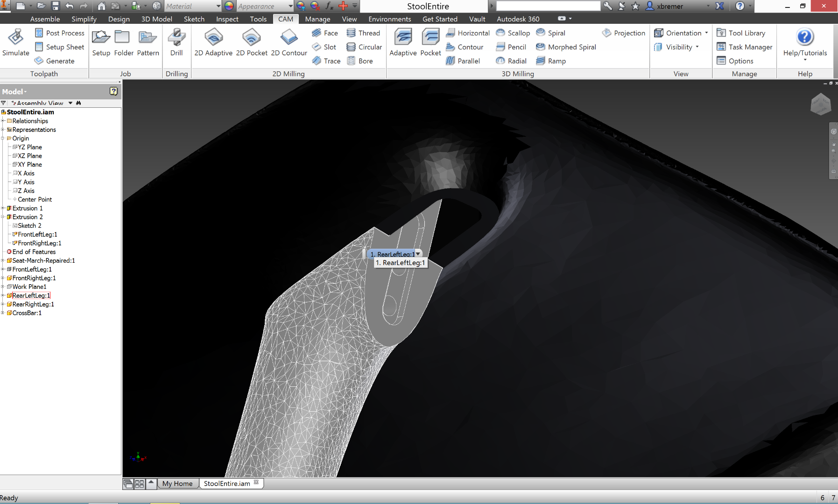Open the appearance color wheel picker

(x=229, y=6)
